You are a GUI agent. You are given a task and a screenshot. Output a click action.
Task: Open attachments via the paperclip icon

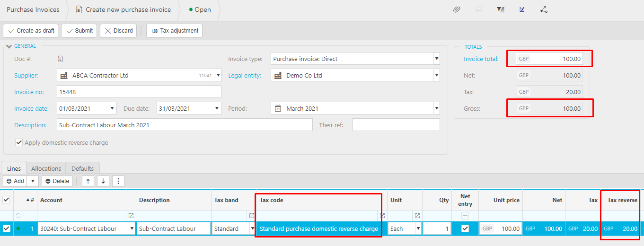[x=457, y=9]
